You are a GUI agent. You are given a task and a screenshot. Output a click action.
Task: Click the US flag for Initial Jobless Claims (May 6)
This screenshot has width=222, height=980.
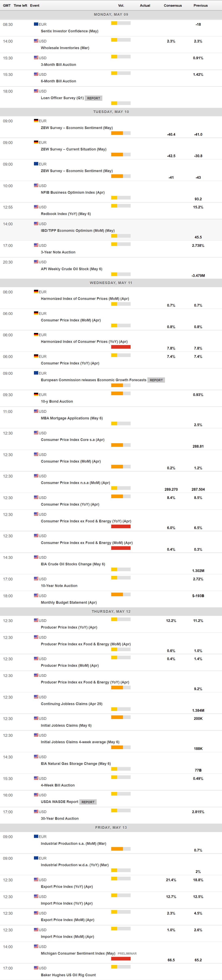(x=36, y=718)
